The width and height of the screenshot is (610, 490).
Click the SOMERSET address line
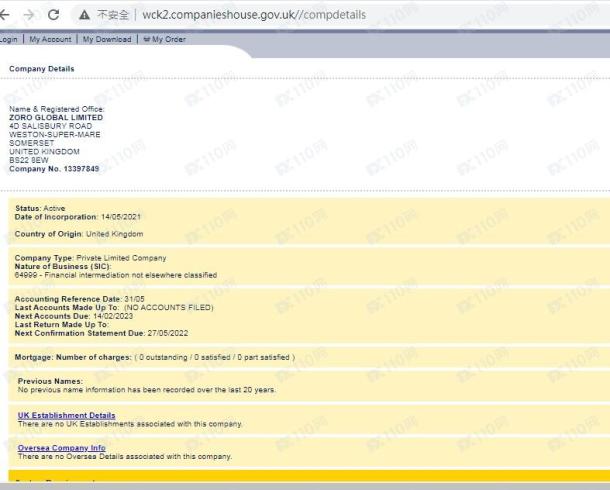[x=32, y=143]
